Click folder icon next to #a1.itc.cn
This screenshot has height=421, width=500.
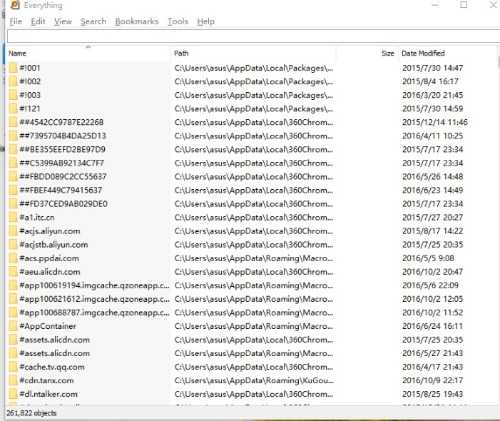13,218
